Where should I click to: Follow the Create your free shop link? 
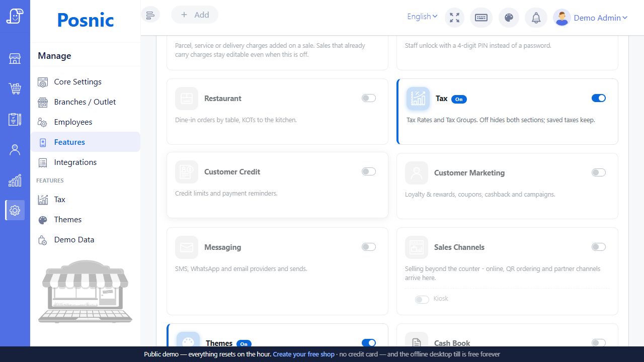click(303, 354)
